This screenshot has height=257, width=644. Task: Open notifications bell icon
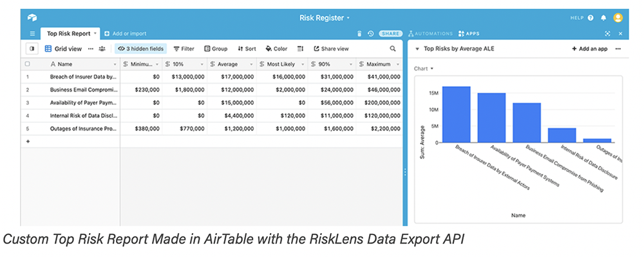tap(603, 18)
